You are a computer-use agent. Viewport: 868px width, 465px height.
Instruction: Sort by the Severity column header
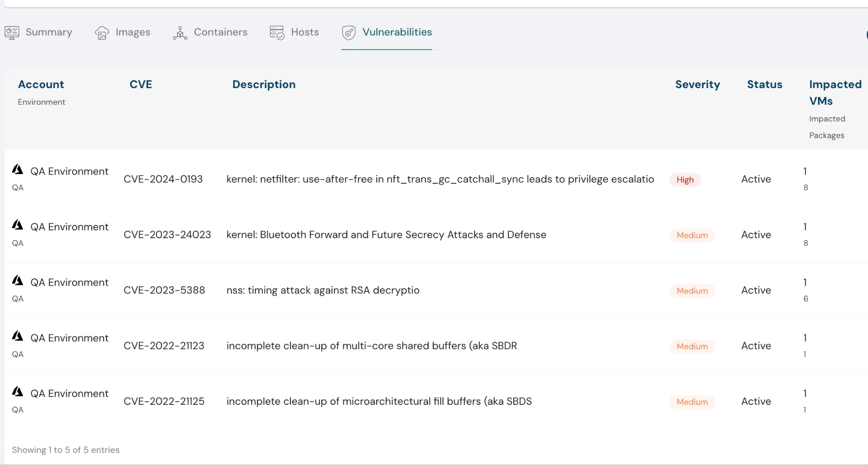(x=697, y=84)
